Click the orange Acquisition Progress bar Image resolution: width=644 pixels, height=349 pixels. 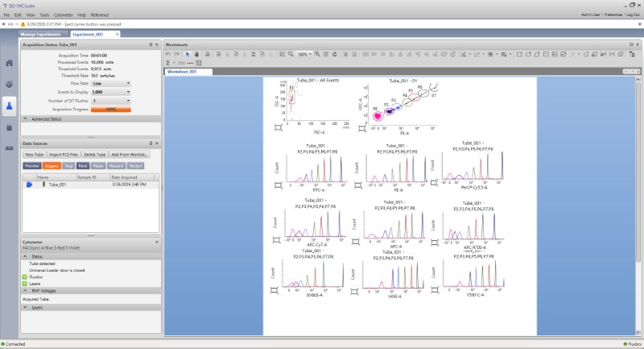[111, 110]
